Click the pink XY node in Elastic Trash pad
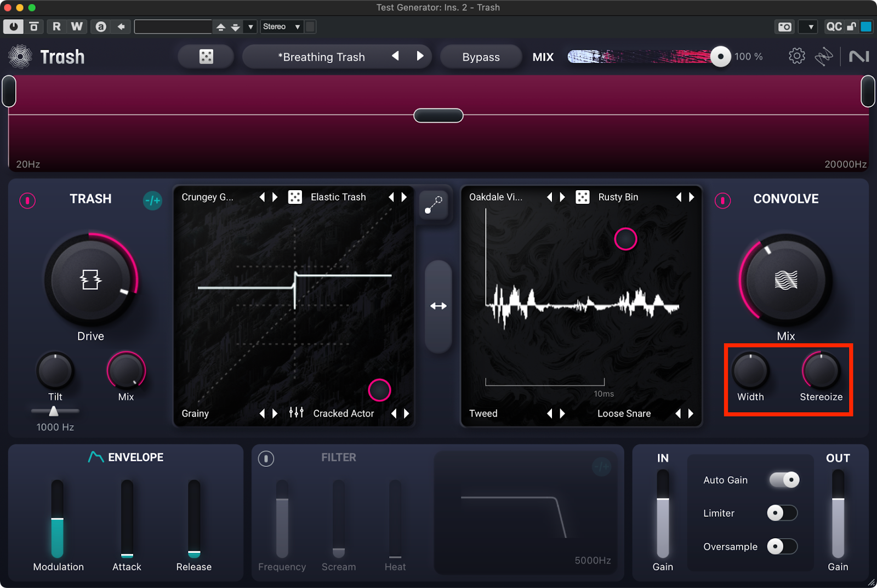The image size is (877, 588). (x=379, y=390)
